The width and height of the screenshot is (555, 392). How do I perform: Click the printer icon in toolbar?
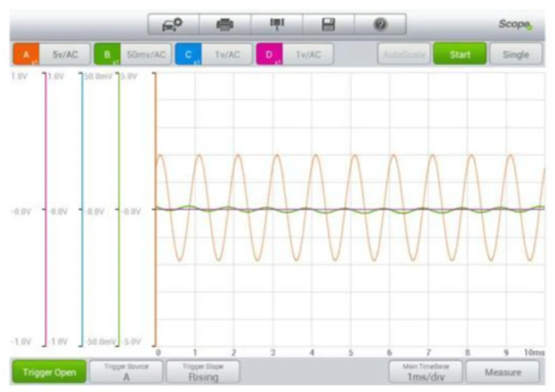pyautogui.click(x=225, y=25)
